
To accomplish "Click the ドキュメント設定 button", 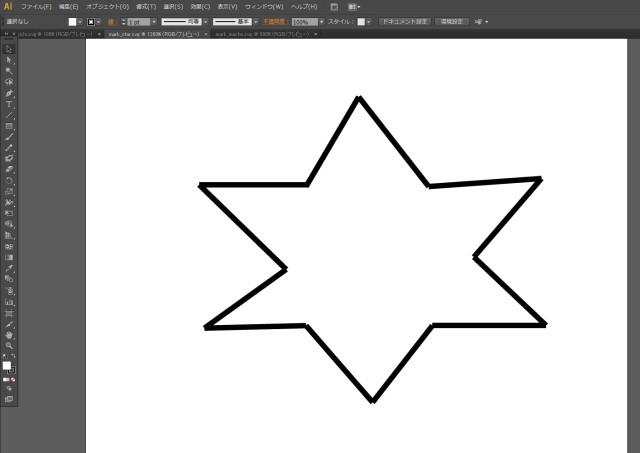I will tap(406, 21).
